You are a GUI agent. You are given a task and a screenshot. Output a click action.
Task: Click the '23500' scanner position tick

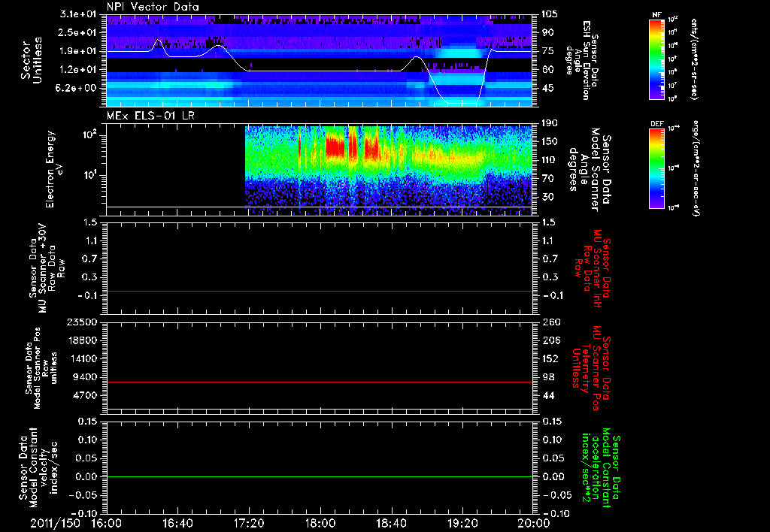pyautogui.click(x=81, y=322)
